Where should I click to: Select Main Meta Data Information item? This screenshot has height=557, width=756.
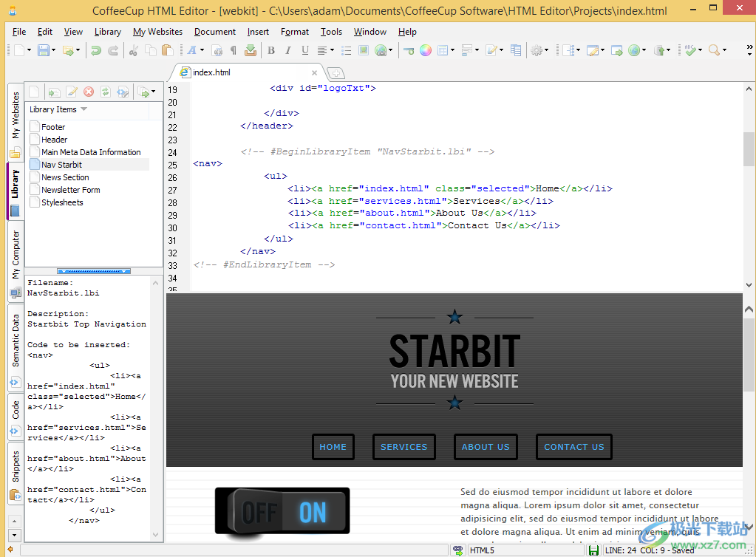91,152
